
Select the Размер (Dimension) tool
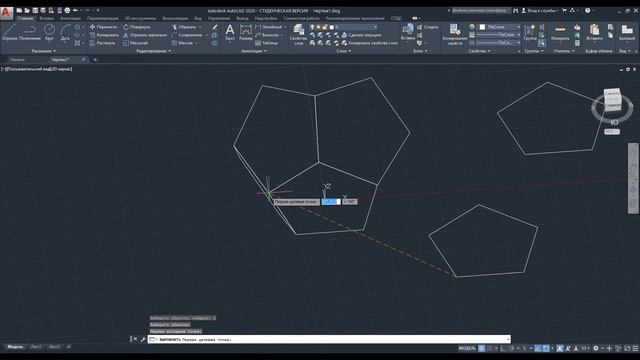[246, 32]
